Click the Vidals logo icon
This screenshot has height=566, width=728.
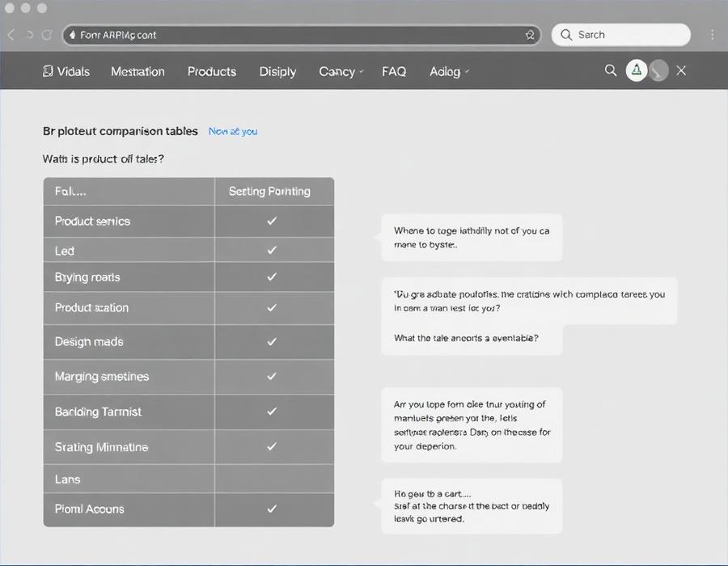(48, 71)
